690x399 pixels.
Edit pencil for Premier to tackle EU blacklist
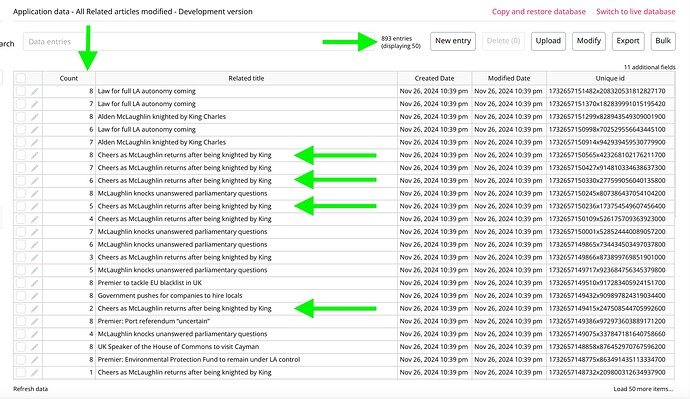34,283
